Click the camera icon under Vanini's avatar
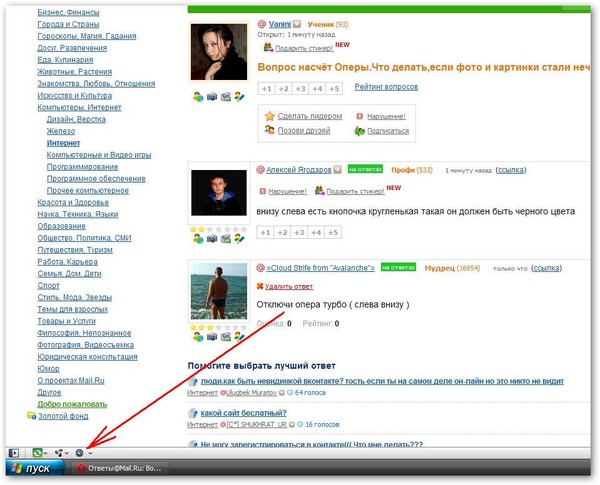The image size is (600, 485). tap(212, 97)
